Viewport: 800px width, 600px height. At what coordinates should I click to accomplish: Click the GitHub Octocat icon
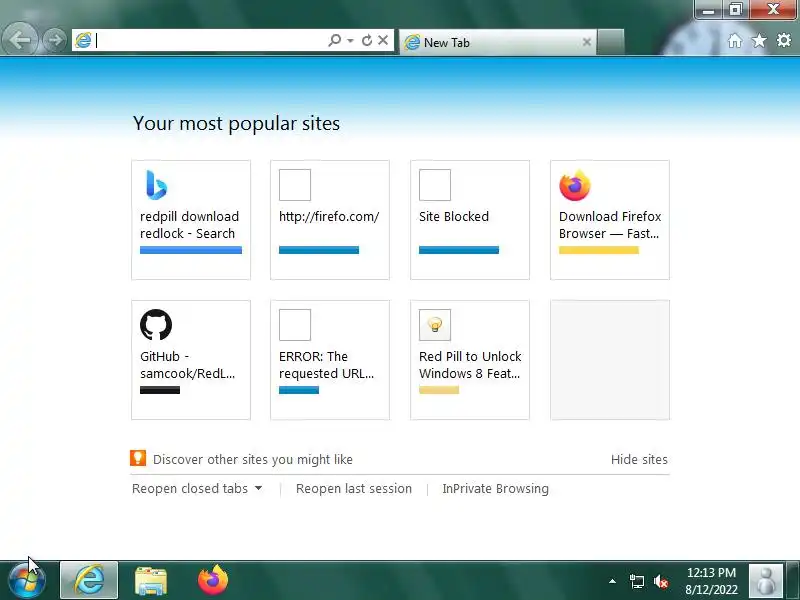coord(156,324)
